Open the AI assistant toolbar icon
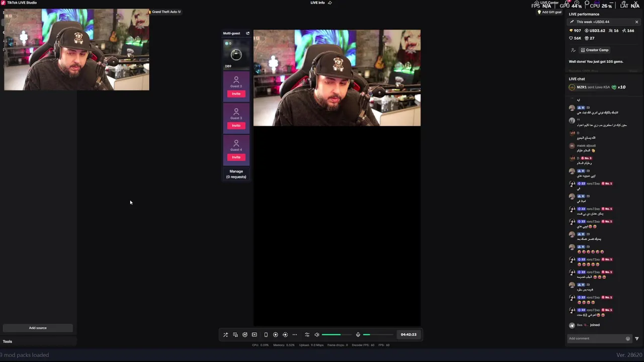 [245, 335]
